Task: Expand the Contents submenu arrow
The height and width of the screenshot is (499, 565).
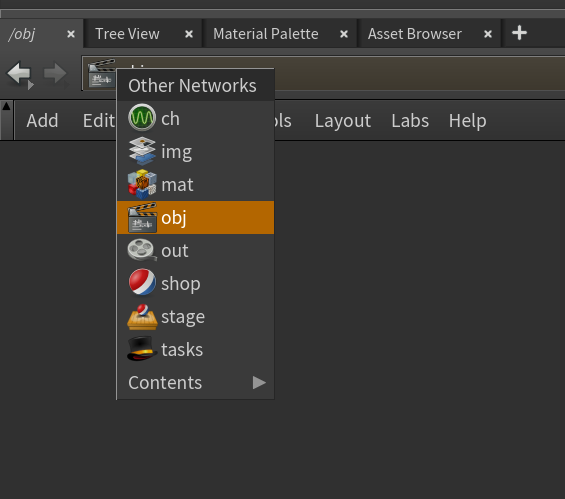Action: pos(259,382)
